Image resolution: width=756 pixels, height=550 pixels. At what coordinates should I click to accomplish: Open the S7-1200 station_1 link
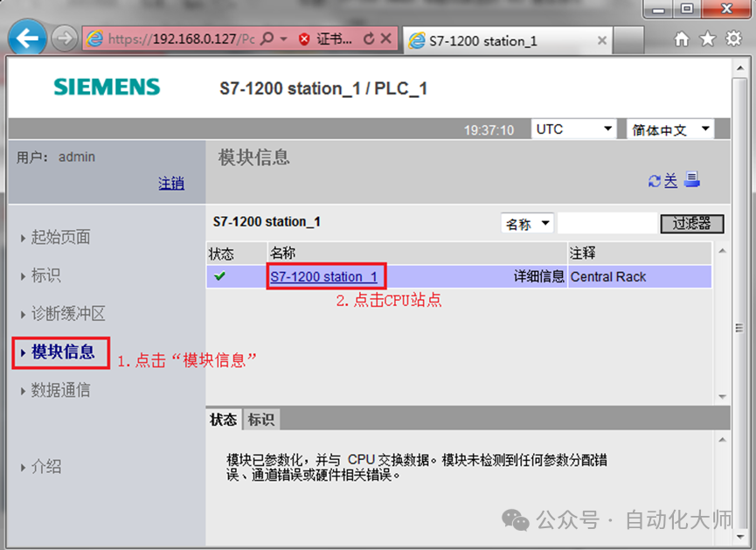click(323, 276)
